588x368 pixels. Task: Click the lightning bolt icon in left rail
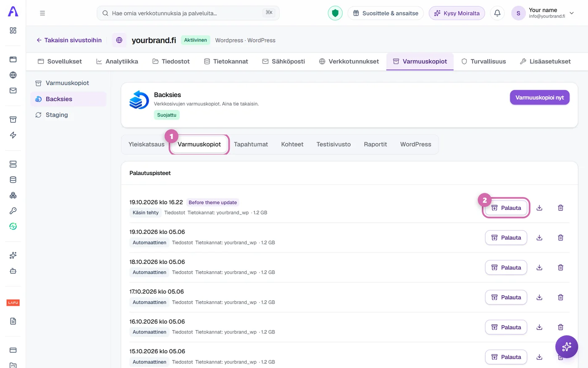(13, 135)
